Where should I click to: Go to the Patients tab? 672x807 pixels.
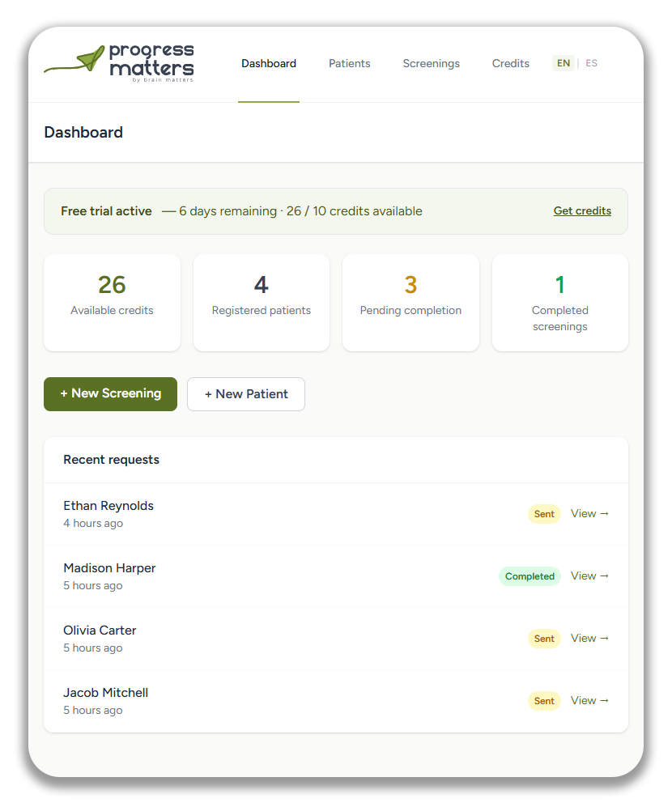[350, 63]
